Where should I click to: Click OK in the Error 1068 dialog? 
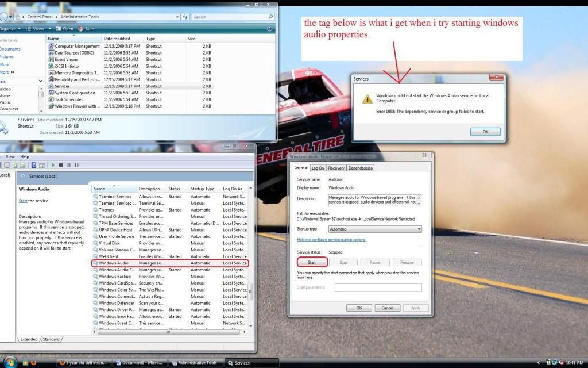pos(485,132)
